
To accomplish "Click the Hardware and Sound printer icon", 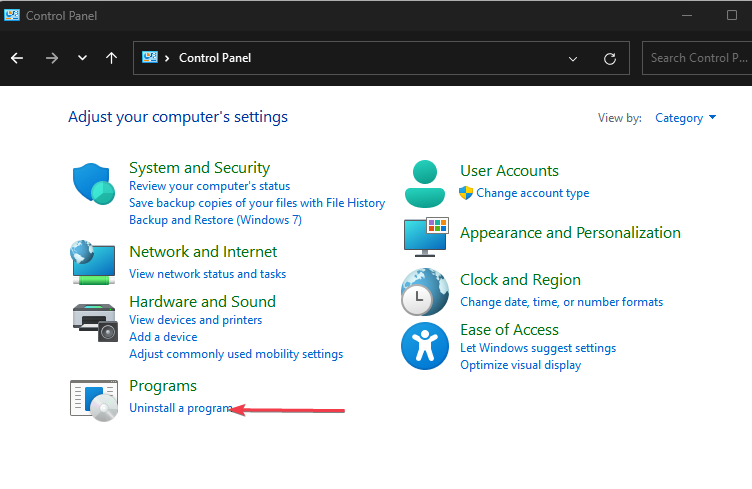I will [x=95, y=322].
